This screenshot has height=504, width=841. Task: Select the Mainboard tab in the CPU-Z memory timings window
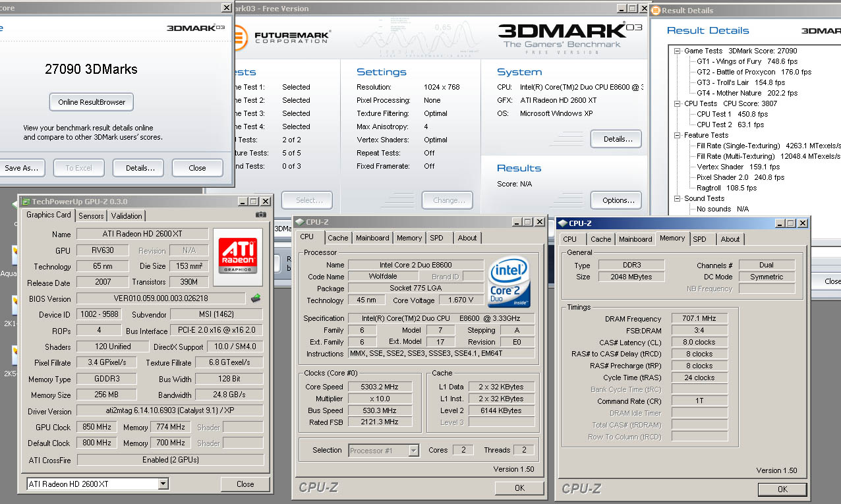[x=635, y=239]
